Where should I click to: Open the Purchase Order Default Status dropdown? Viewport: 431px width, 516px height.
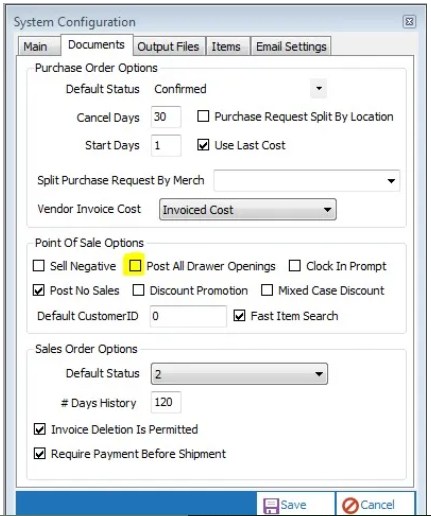(x=319, y=89)
